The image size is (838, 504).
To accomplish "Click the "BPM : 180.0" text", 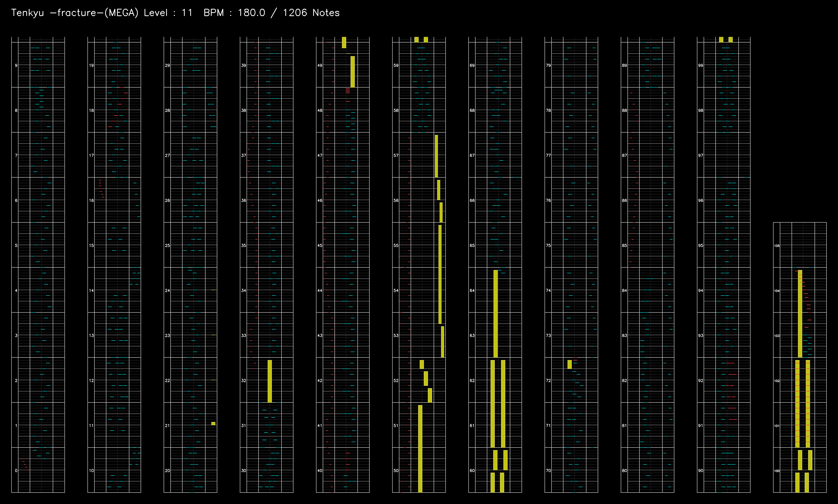I will (x=234, y=13).
